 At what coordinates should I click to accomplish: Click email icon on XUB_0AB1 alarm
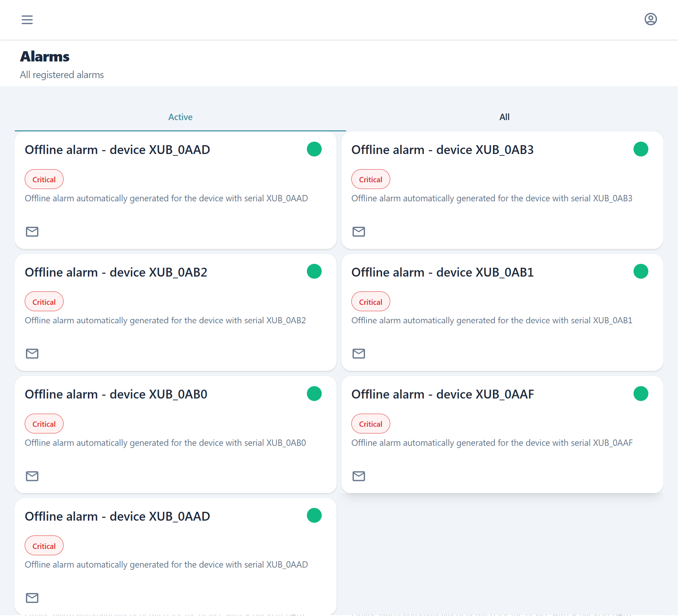[358, 354]
